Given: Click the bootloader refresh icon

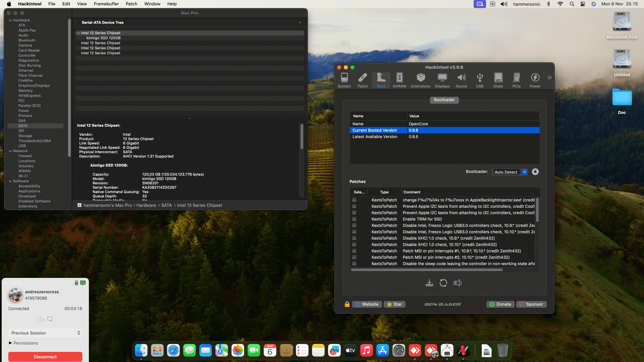Looking at the screenshot, I should point(443,283).
